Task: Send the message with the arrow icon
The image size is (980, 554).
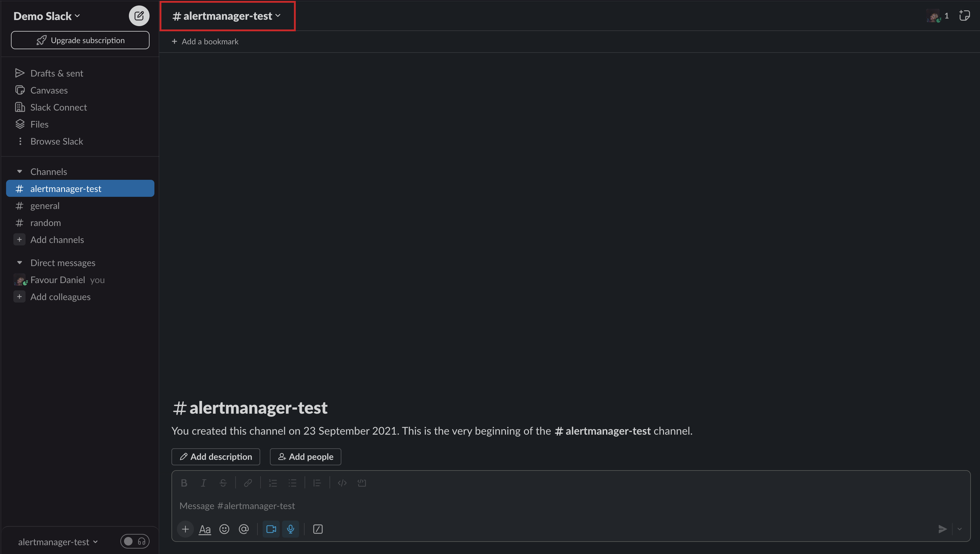Action: point(942,529)
